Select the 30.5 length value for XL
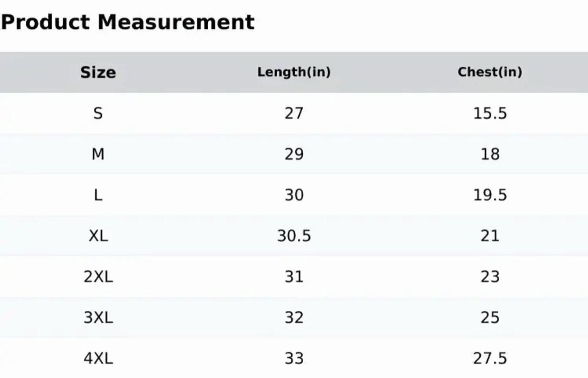This screenshot has width=588, height=378. tap(294, 236)
